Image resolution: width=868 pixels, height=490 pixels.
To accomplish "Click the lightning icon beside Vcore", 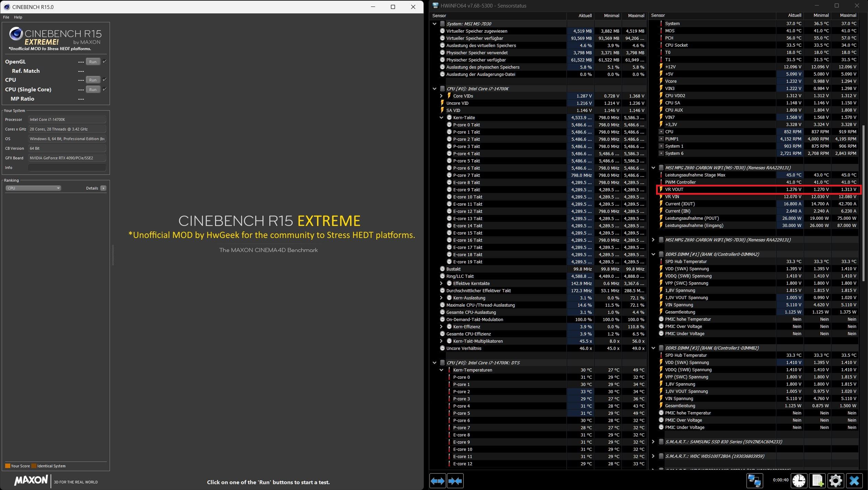I will tap(661, 81).
